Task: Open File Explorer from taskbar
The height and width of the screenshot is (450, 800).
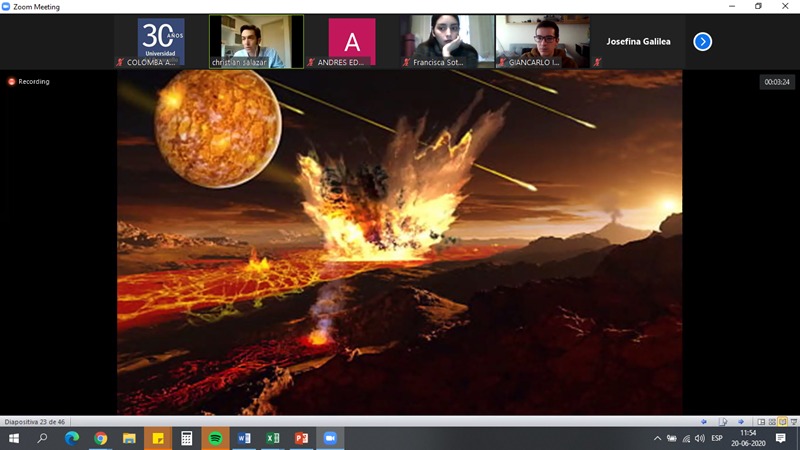Action: coord(129,438)
